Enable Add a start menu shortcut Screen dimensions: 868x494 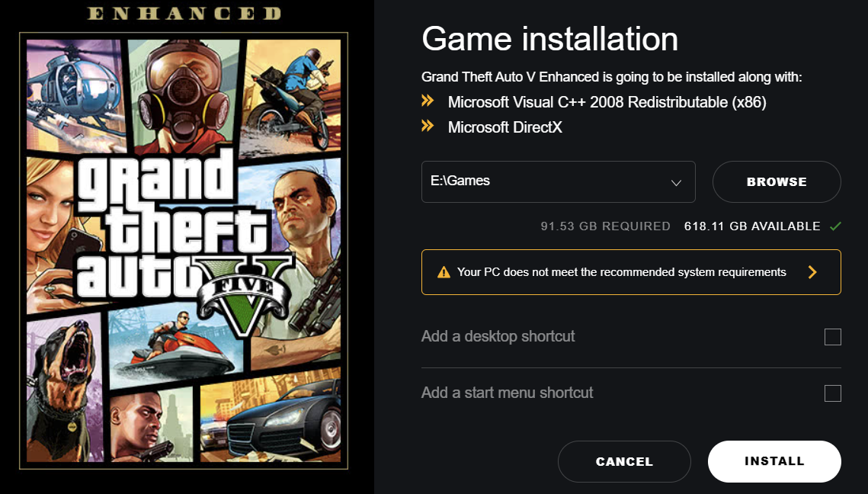[832, 393]
